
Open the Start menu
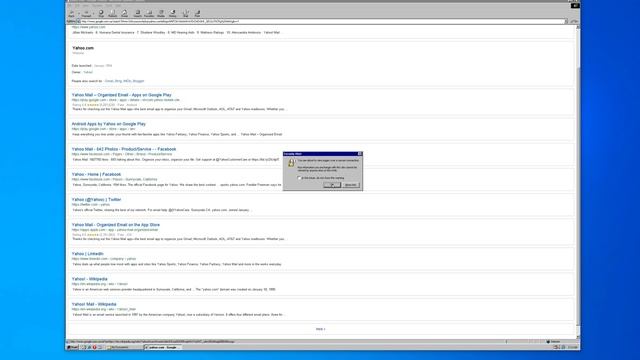[72, 347]
